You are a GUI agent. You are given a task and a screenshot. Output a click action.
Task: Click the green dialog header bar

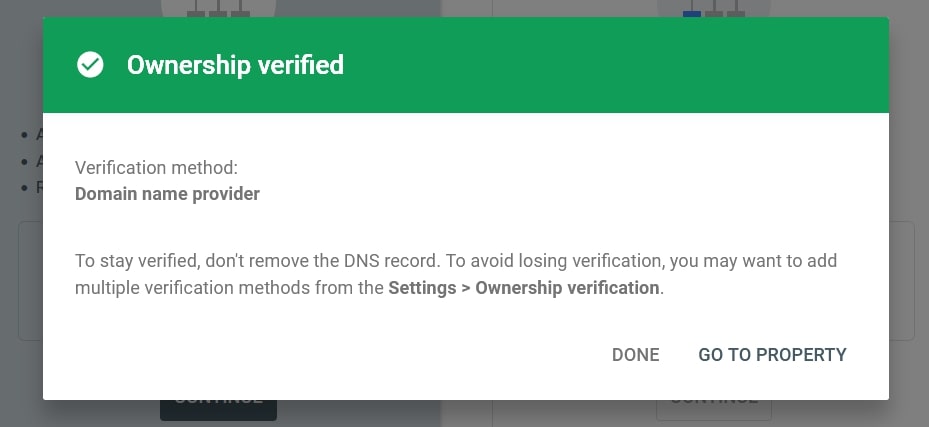pyautogui.click(x=600, y=66)
